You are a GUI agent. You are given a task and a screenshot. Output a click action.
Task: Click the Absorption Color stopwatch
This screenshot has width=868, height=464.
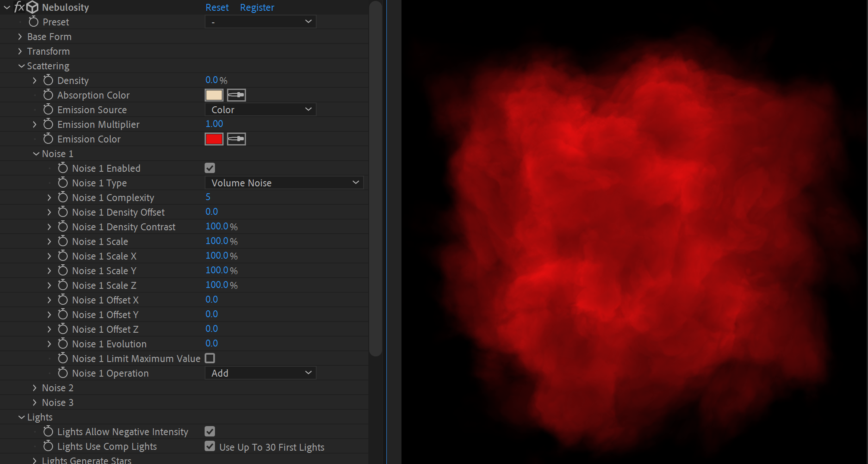[48, 95]
